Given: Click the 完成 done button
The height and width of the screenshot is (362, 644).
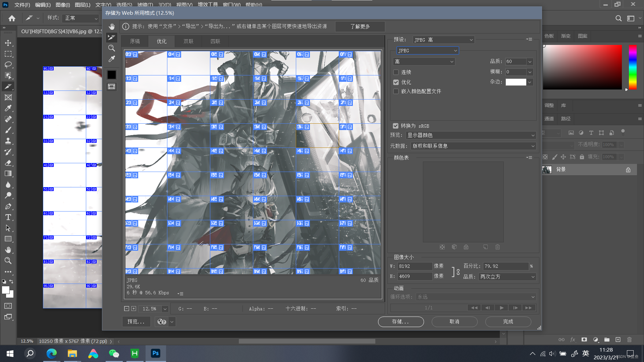Looking at the screenshot, I should [x=508, y=321].
